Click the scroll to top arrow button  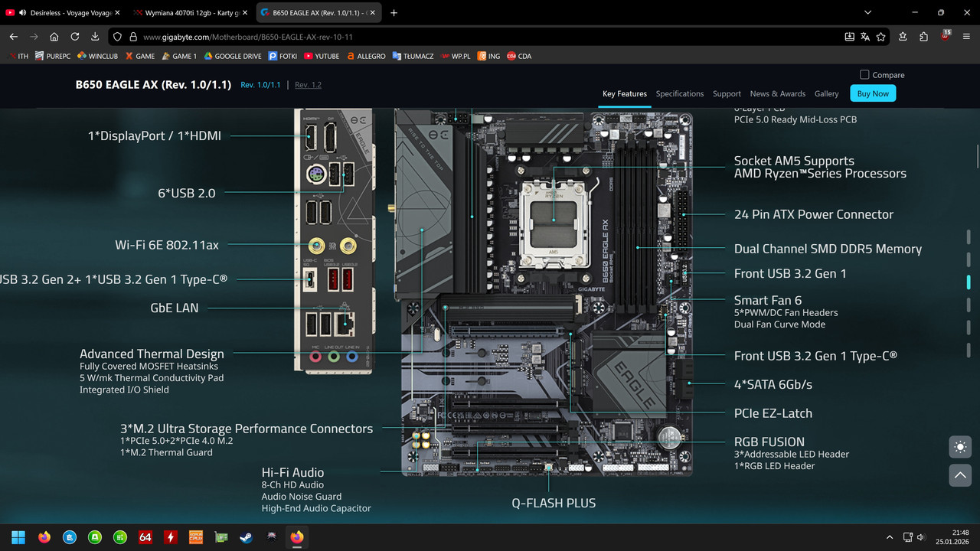coord(960,475)
